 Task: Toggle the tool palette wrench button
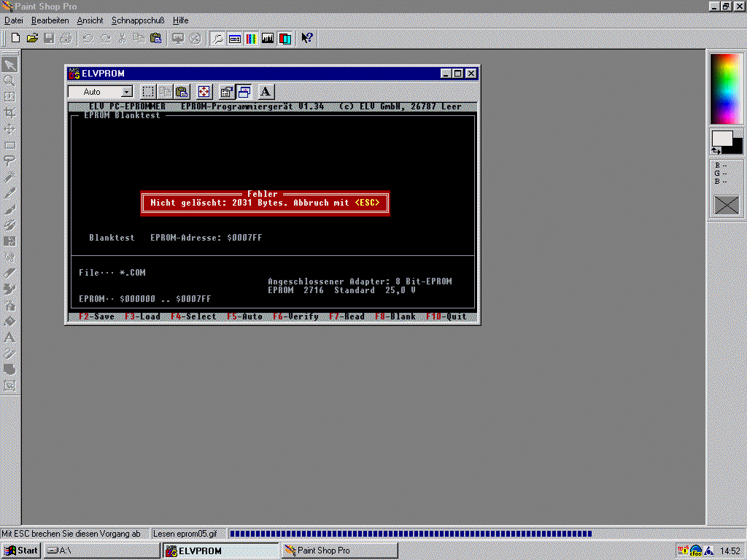point(217,38)
